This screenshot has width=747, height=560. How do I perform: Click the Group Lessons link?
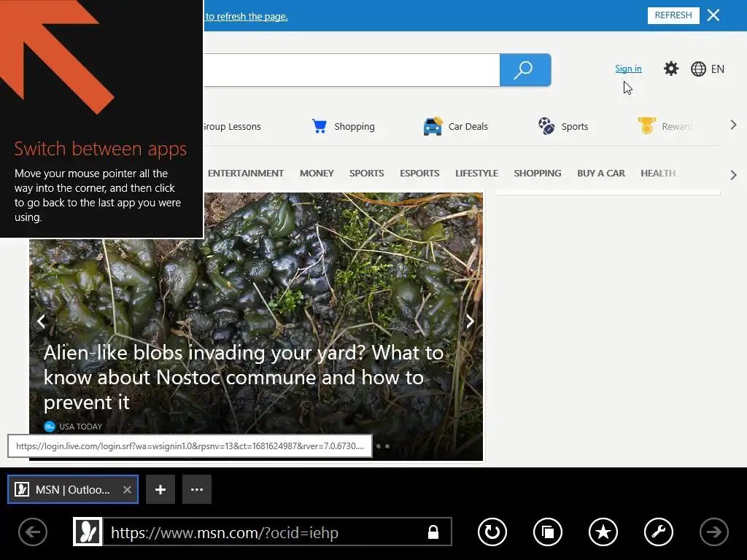[x=233, y=127]
